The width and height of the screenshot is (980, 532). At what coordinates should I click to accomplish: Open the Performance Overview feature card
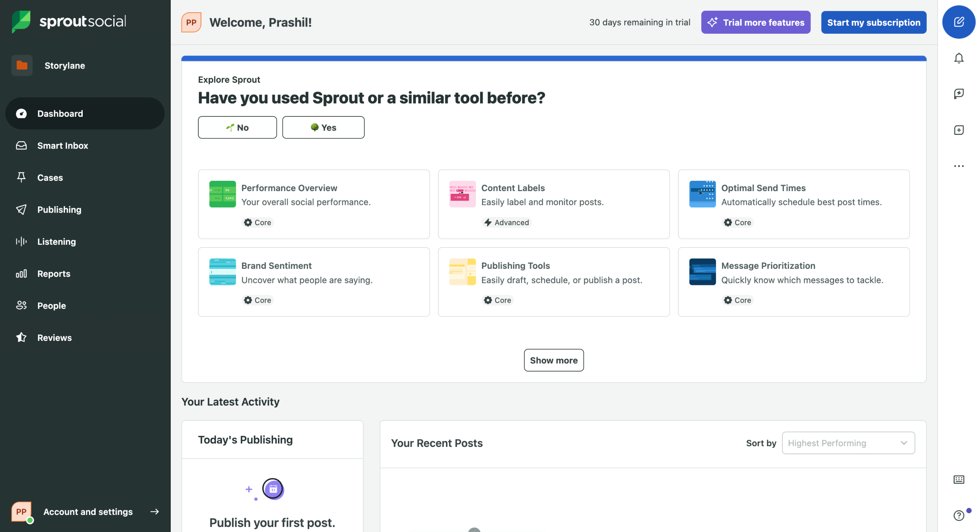314,204
